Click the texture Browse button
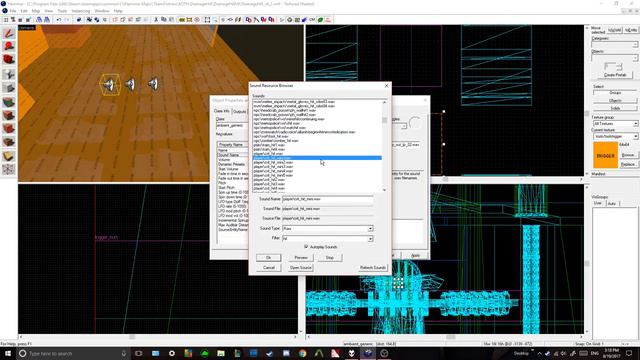The image size is (640, 360). [628, 155]
